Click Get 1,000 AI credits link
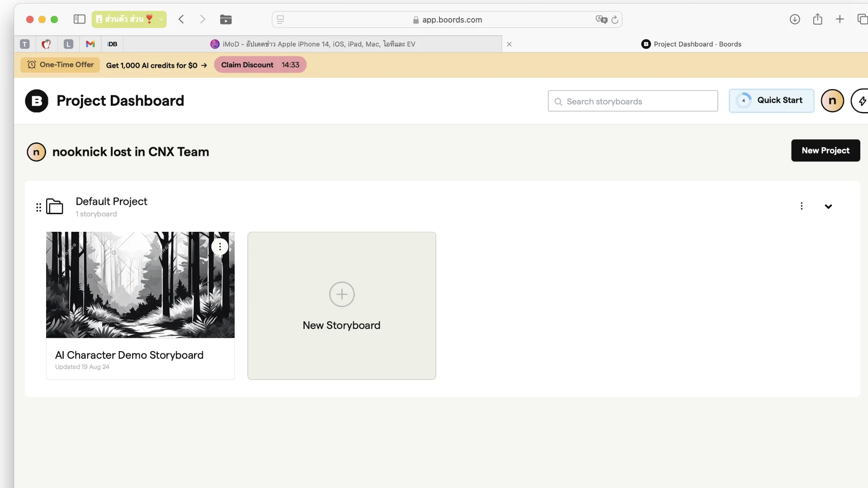 point(156,65)
